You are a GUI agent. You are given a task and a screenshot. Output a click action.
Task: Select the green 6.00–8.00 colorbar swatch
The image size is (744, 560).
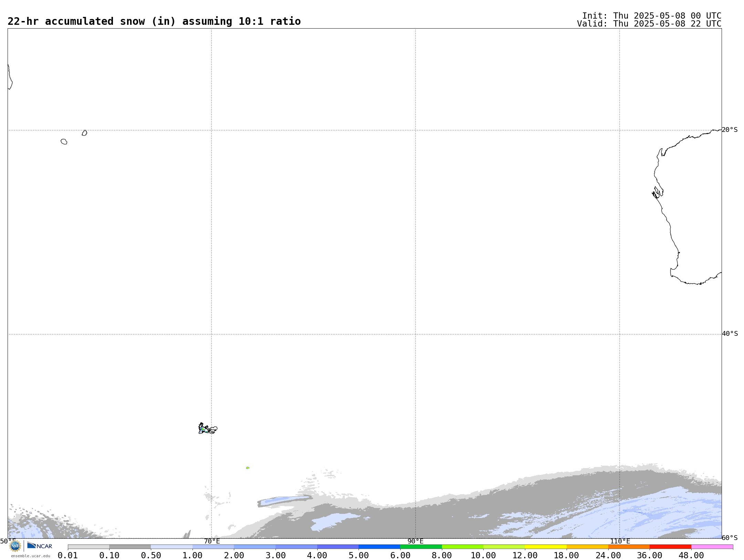(x=421, y=547)
